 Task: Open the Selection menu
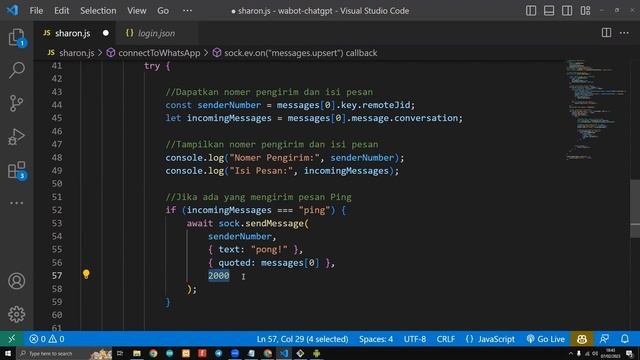98,11
